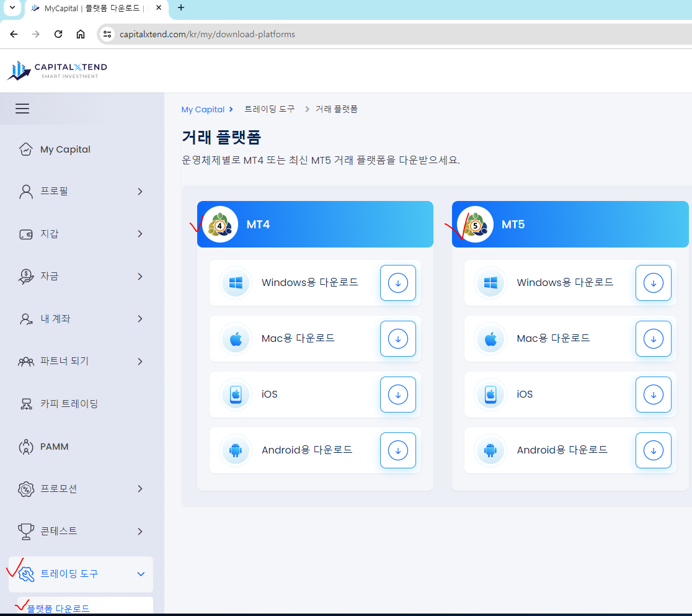Click the browser home button
692x616 pixels.
pos(81,34)
